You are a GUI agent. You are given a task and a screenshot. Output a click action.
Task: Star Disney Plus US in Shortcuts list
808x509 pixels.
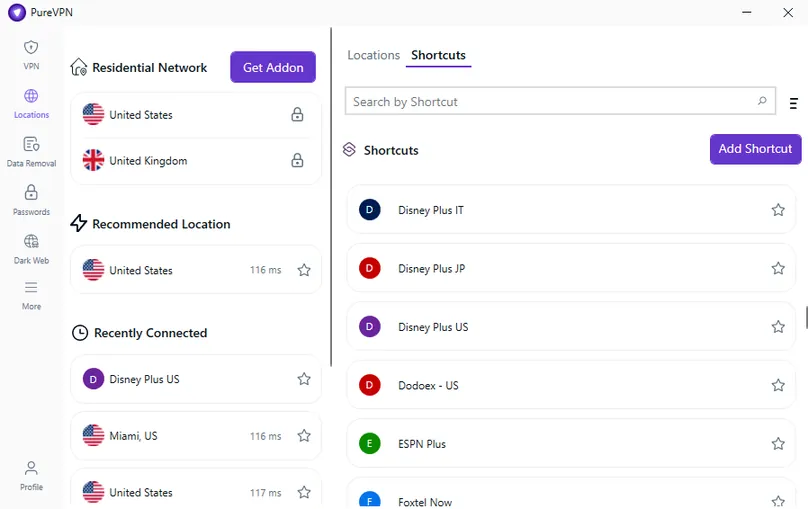[x=778, y=327]
